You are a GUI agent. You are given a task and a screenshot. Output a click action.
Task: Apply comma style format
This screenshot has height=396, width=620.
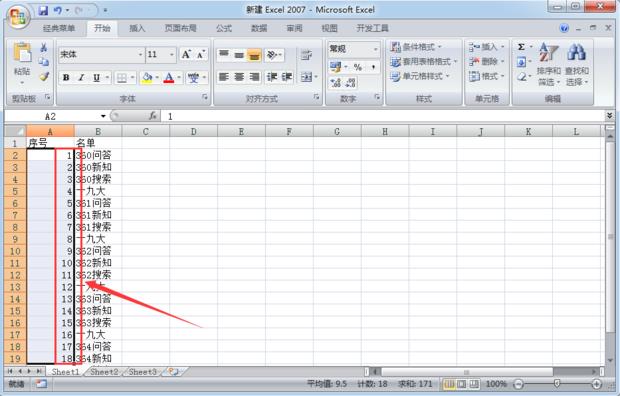(x=373, y=67)
